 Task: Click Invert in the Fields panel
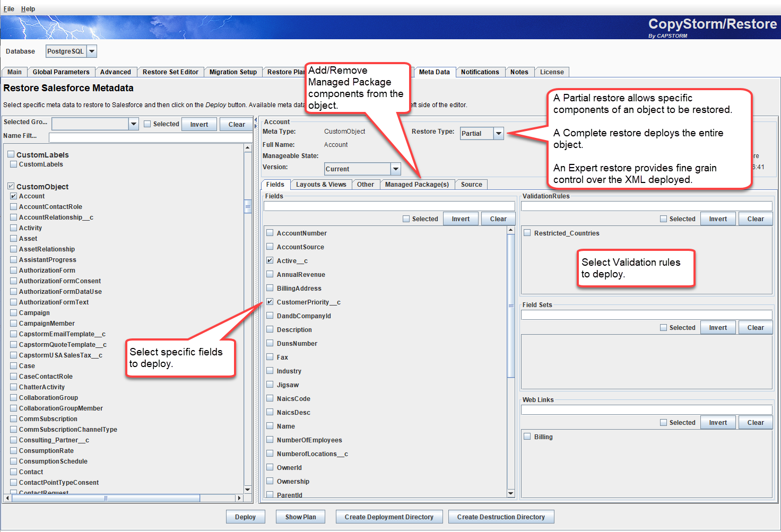(461, 219)
